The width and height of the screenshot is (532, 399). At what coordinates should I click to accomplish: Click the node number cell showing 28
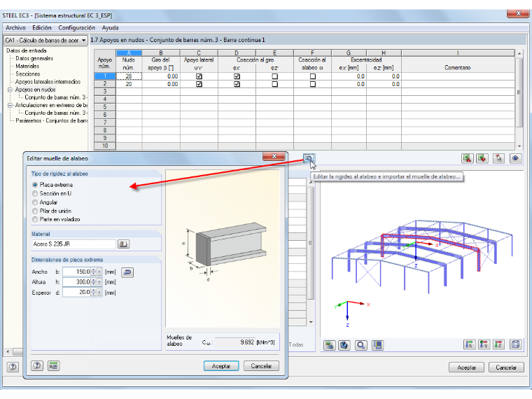point(129,76)
